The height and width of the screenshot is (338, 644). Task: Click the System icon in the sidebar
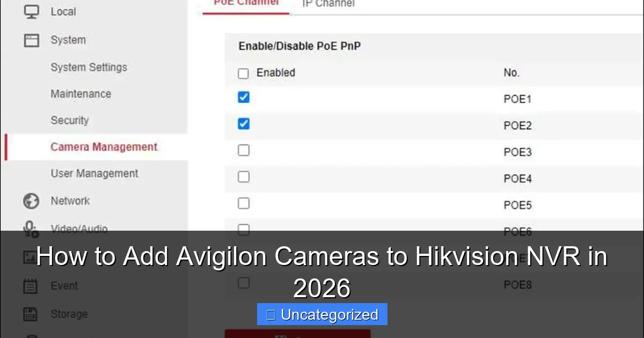point(32,40)
